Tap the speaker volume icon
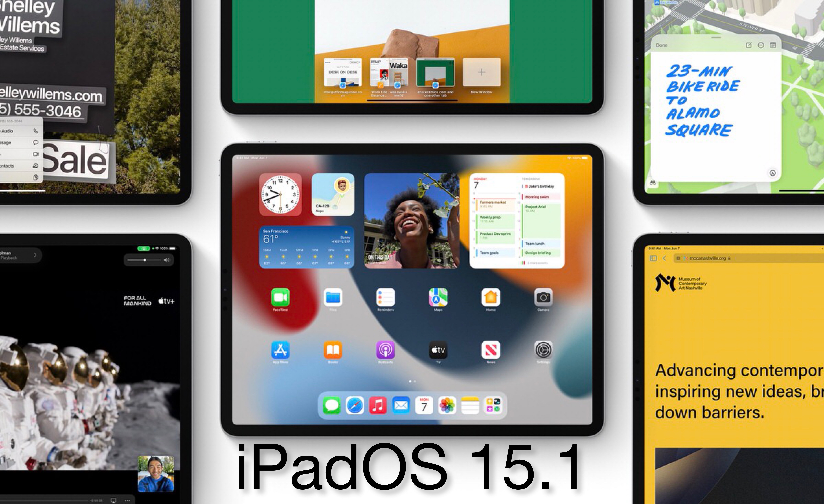Image resolution: width=824 pixels, height=504 pixels. (167, 260)
